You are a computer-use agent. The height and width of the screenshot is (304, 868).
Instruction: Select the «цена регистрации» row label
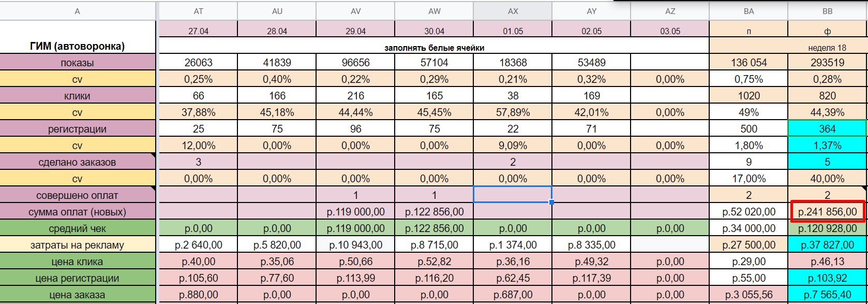pyautogui.click(x=78, y=278)
